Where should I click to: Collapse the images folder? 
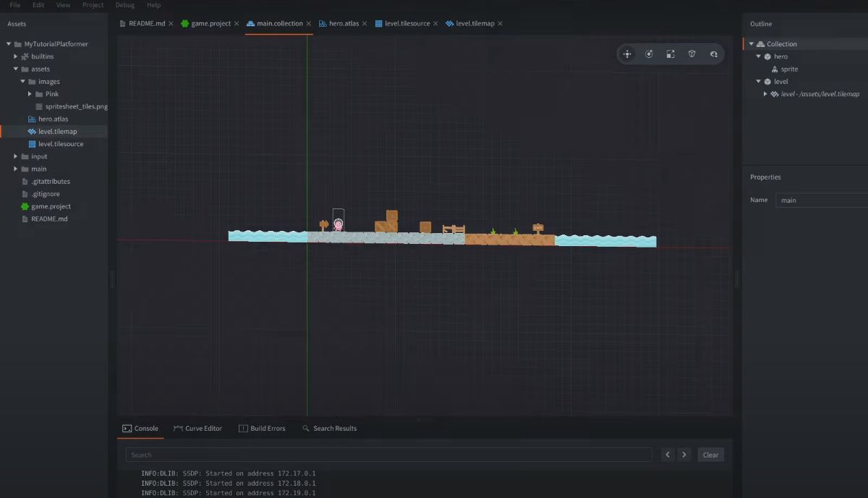23,82
